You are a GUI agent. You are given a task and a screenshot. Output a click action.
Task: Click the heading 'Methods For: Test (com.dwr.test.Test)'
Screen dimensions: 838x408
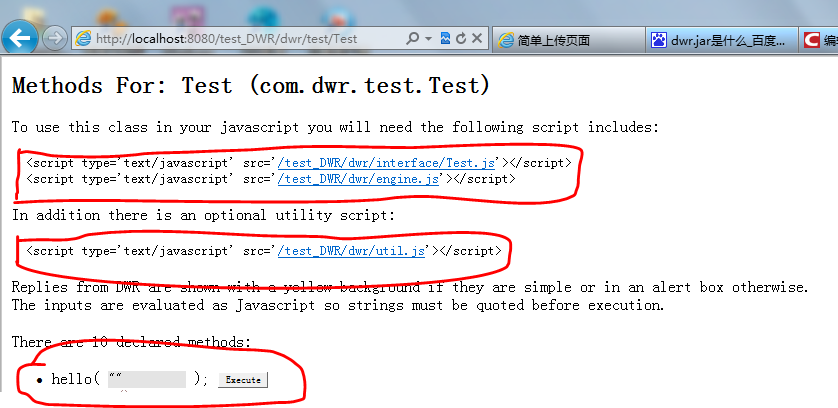(x=251, y=86)
